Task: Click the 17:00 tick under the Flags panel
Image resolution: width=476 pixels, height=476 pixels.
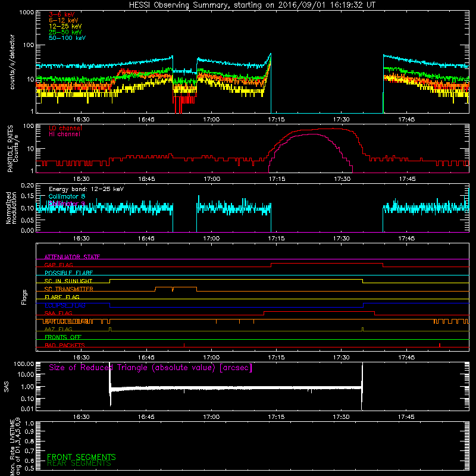Action: point(211,358)
